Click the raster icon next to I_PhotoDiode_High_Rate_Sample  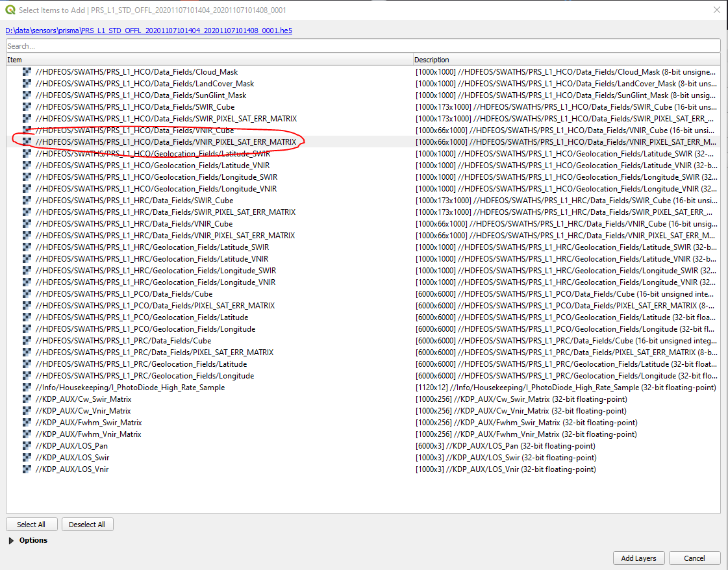[x=25, y=387]
